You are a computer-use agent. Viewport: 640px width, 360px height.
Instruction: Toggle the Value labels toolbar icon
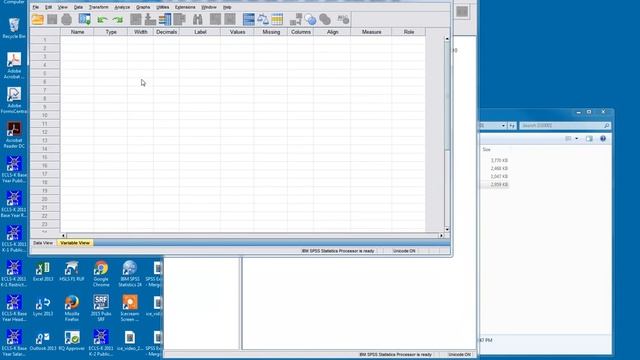click(x=296, y=19)
